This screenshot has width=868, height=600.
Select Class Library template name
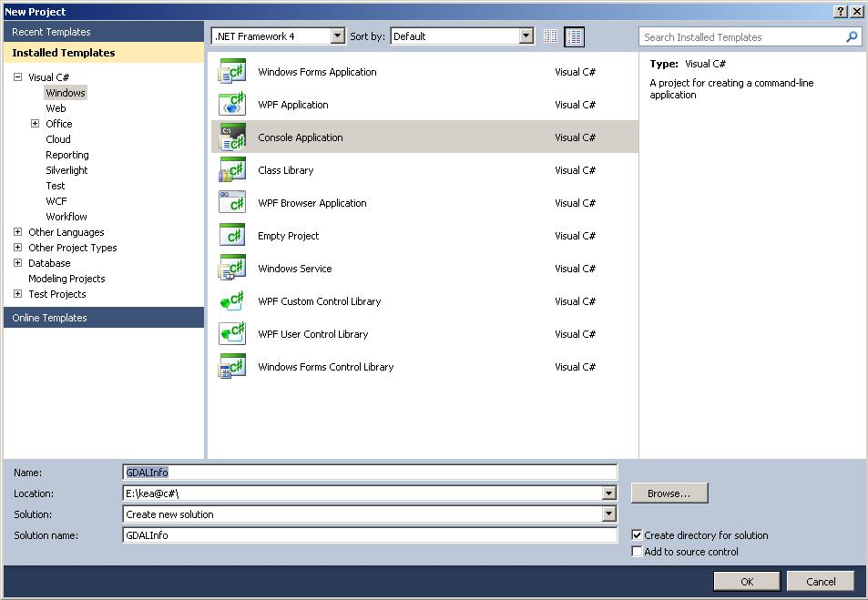tap(286, 170)
